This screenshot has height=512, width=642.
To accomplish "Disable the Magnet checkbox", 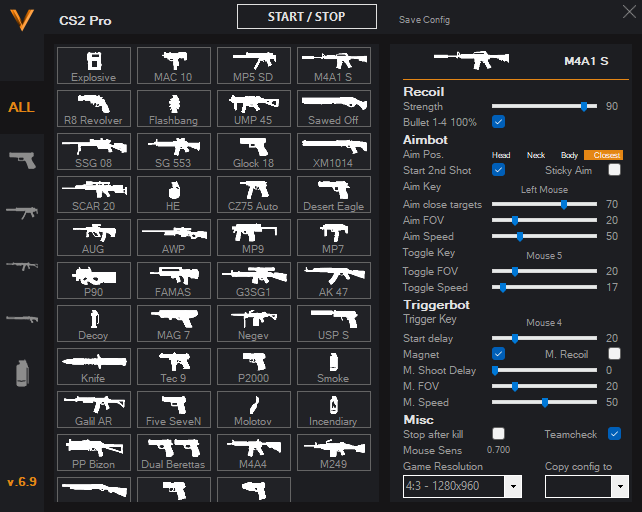I will click(498, 353).
